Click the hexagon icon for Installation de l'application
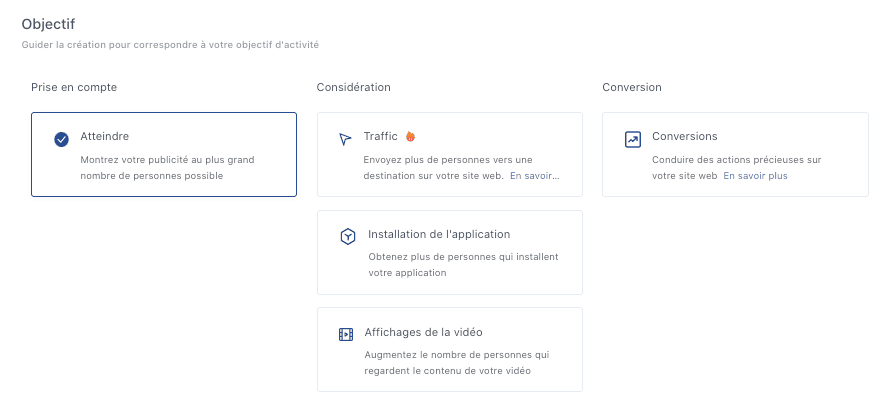896x402 pixels. pyautogui.click(x=347, y=237)
